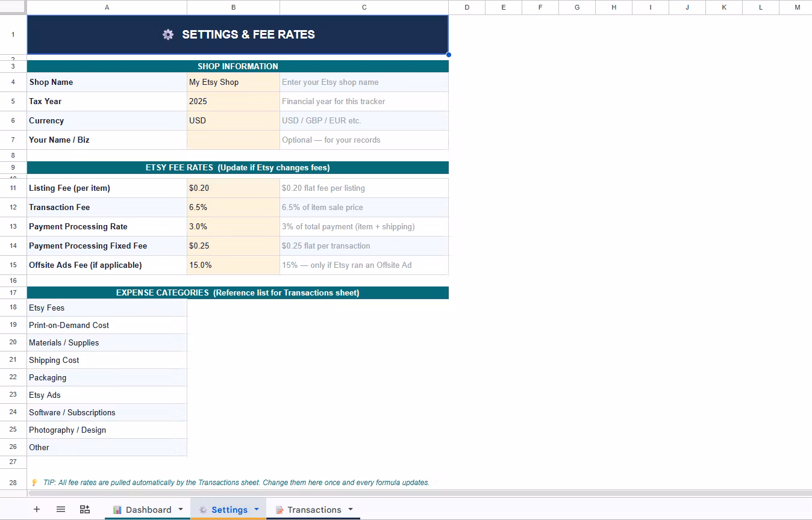Click the 'Payment Processing Rate' label

click(x=107, y=226)
